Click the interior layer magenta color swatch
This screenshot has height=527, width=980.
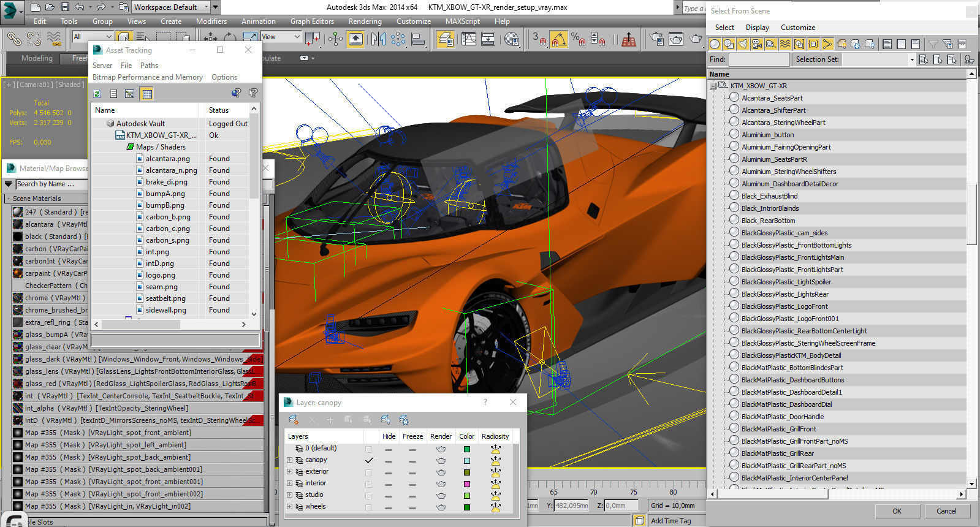click(x=467, y=483)
